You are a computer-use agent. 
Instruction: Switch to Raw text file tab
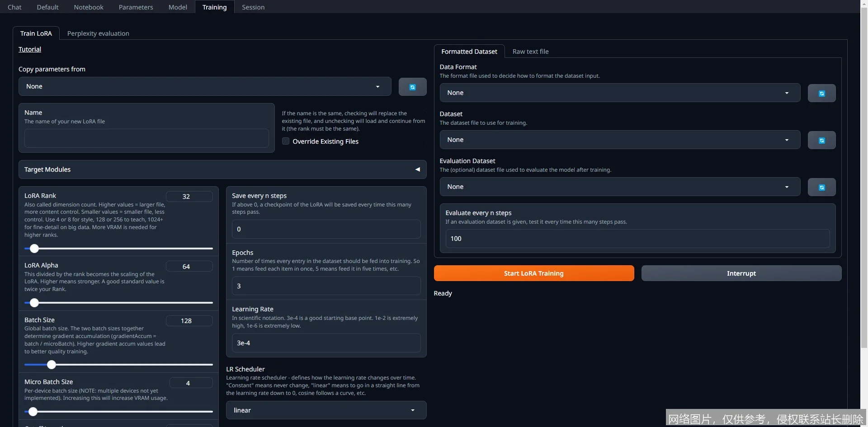click(x=530, y=52)
